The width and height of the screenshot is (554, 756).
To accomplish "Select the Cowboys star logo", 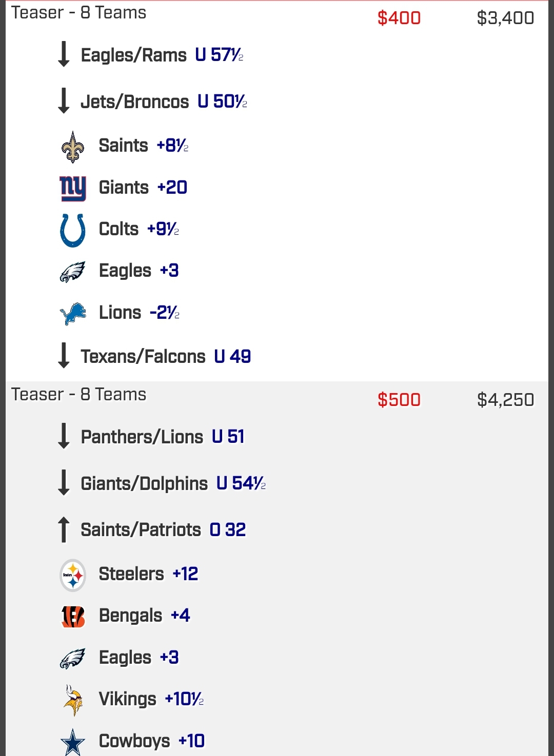I will pos(73,742).
